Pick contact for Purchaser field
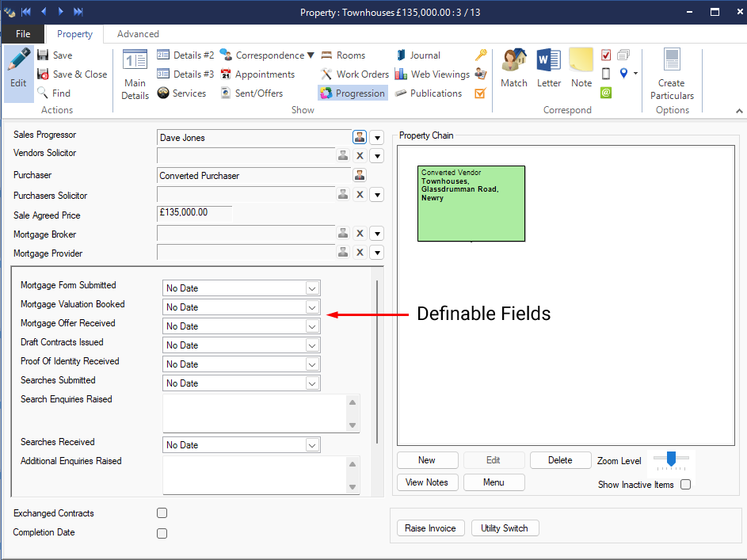747x560 pixels. point(360,175)
